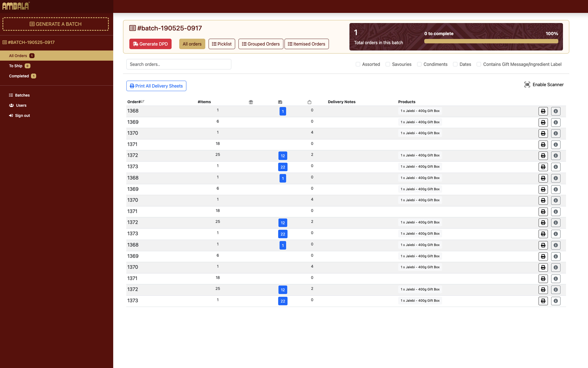Viewport: 588px width, 368px height.
Task: Check the Dates filter checkbox
Action: (x=455, y=64)
